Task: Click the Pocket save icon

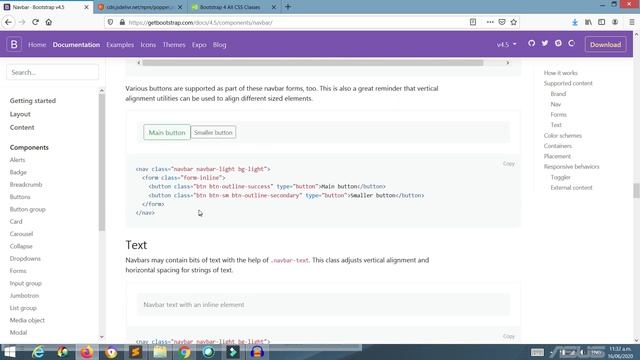Action: [x=502, y=22]
